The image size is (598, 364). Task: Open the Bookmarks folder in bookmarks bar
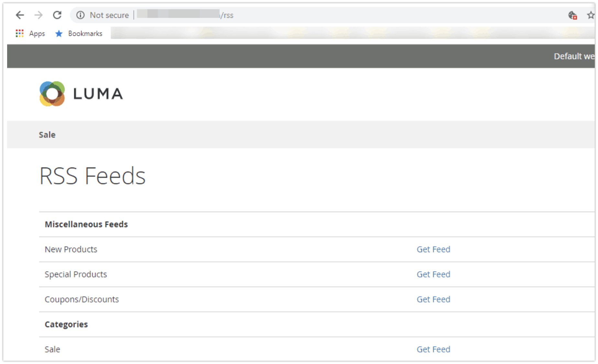85,33
